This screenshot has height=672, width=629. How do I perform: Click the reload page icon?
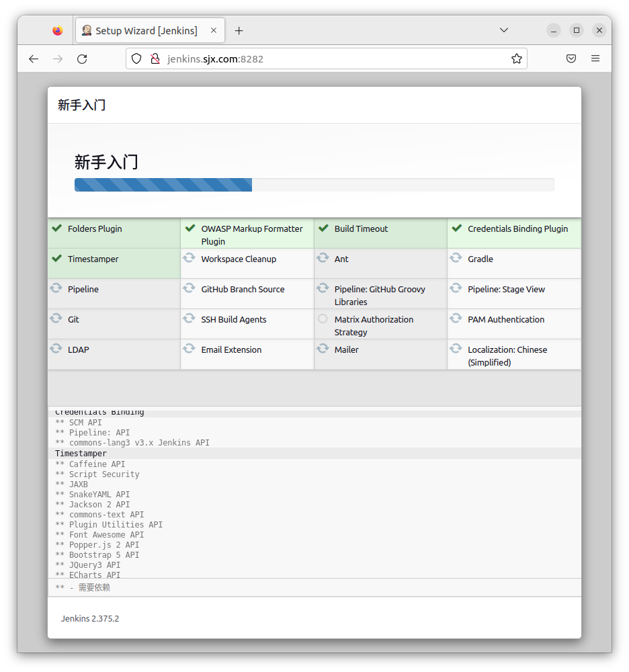click(82, 59)
